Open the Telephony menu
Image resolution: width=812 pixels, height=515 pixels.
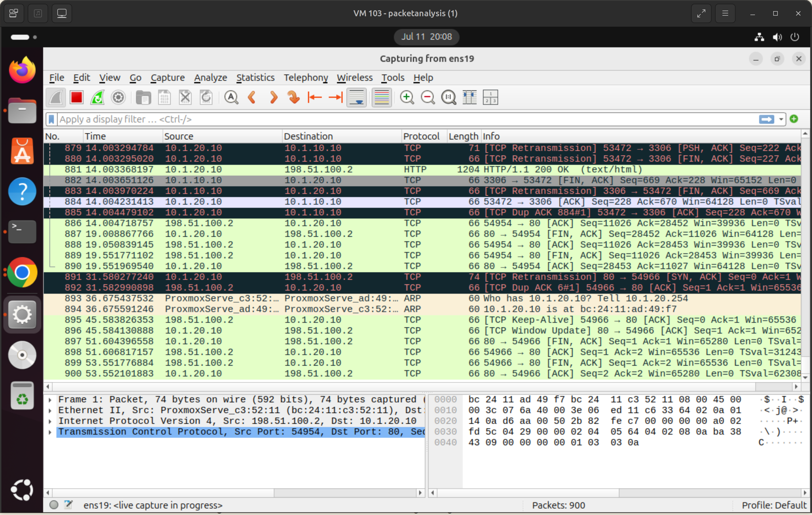pyautogui.click(x=305, y=78)
